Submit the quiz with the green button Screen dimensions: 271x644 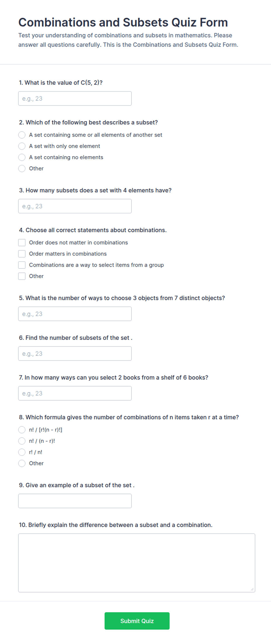click(137, 621)
